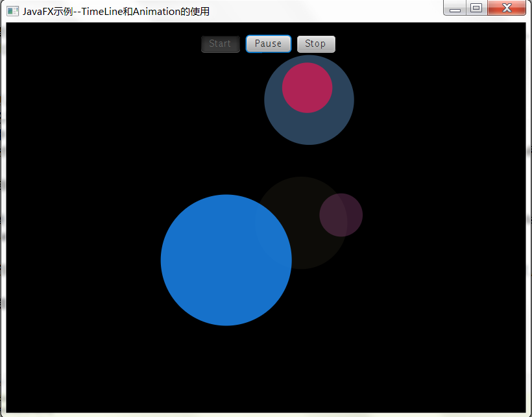The image size is (532, 417).
Task: Click the JavaFX application icon in titlebar
Action: 12,10
